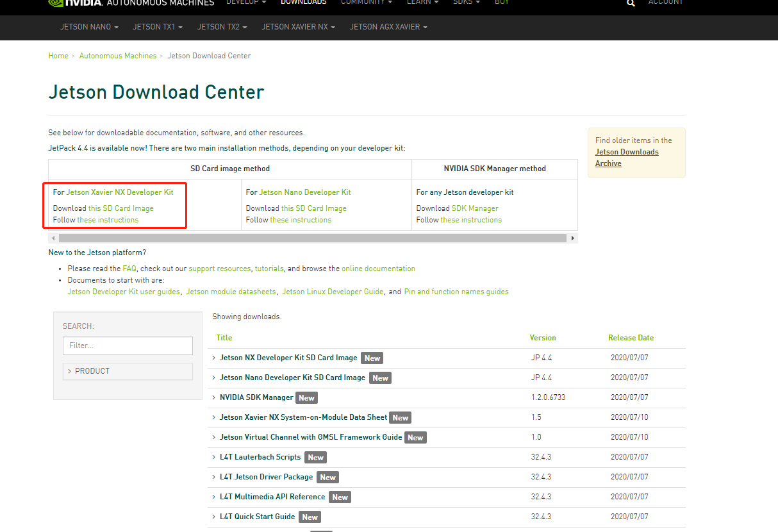Click the NVIDIA Autonomous Machines logo
778x532 pixels.
[x=131, y=3]
